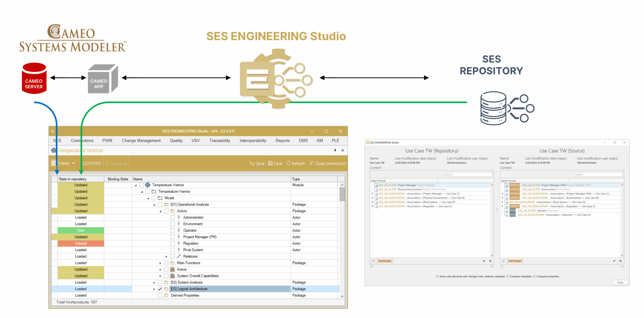
Task: Click edit pencil icon in Repository filter bar
Action: tap(484, 261)
